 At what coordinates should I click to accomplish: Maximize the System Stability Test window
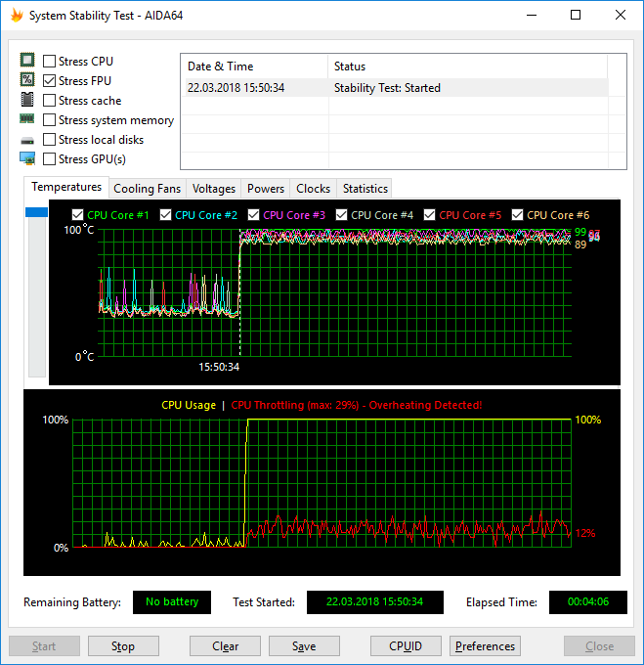[x=576, y=16]
